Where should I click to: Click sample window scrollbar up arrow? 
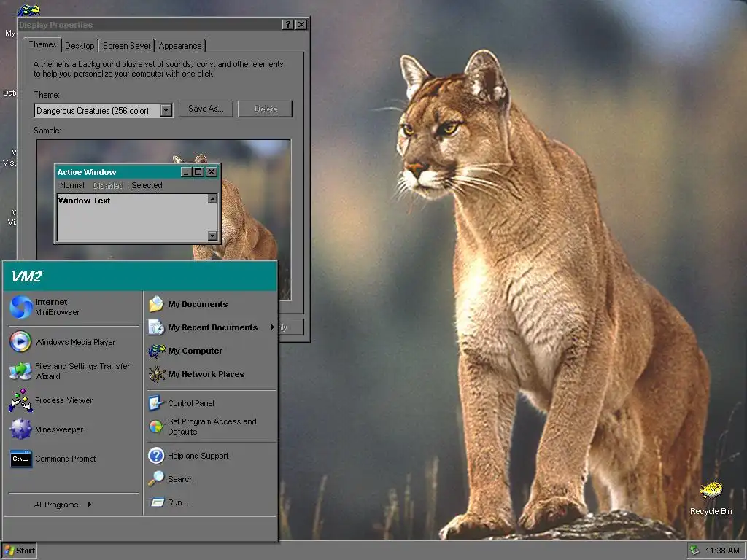tap(212, 198)
